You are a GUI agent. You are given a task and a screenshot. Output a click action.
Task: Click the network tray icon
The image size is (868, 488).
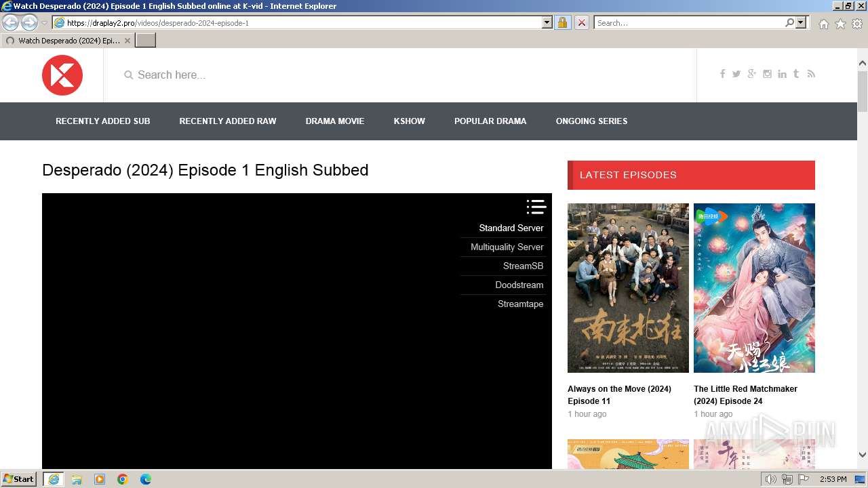coord(787,479)
